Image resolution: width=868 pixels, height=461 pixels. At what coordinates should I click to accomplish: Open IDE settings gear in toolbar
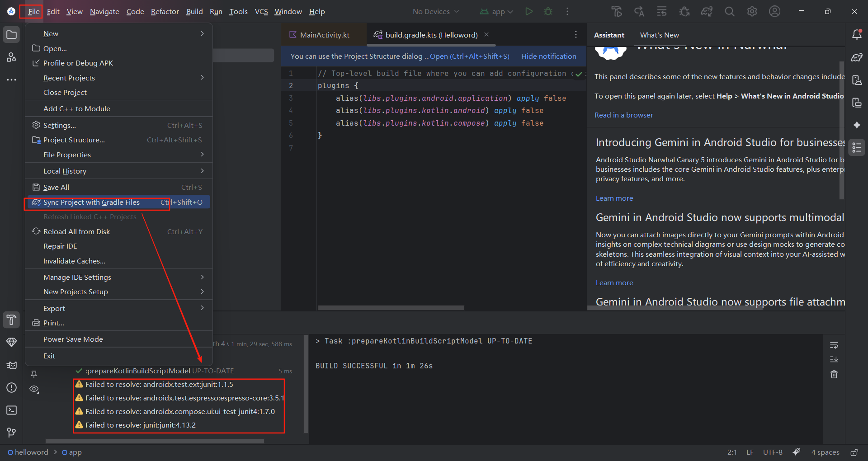752,11
